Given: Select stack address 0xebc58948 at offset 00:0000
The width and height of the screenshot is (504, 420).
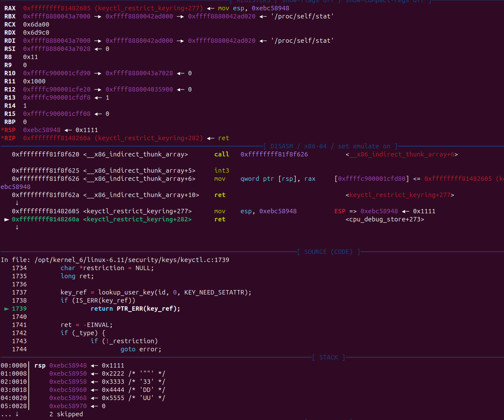Looking at the screenshot, I should [68, 365].
